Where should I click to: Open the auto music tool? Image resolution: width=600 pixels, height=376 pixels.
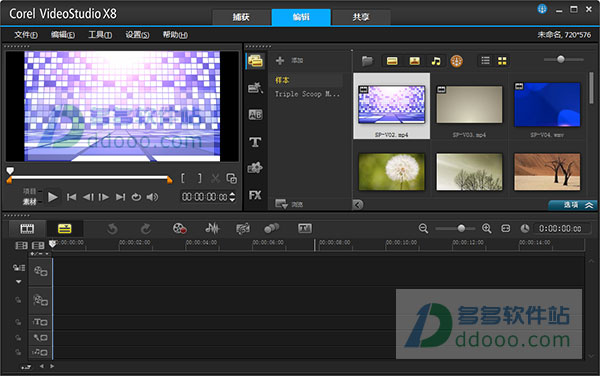pyautogui.click(x=243, y=228)
